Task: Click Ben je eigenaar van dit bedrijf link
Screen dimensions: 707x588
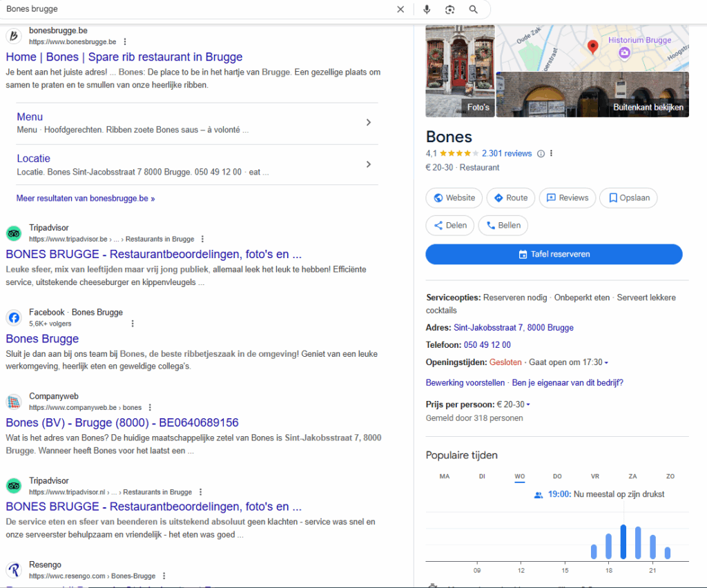Action: pos(568,382)
